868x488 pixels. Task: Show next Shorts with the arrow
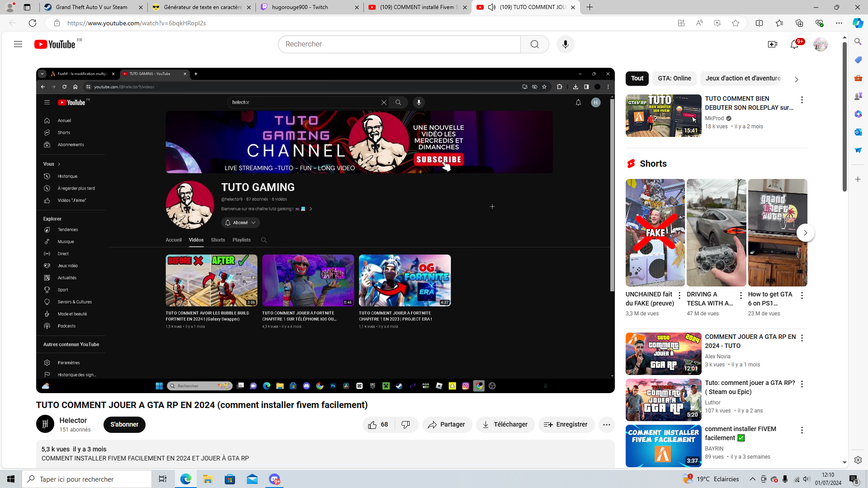coord(806,233)
